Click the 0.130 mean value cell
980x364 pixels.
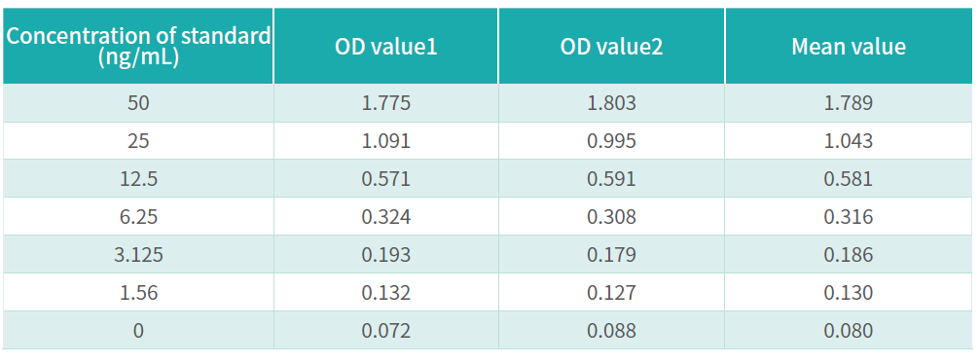click(x=849, y=292)
